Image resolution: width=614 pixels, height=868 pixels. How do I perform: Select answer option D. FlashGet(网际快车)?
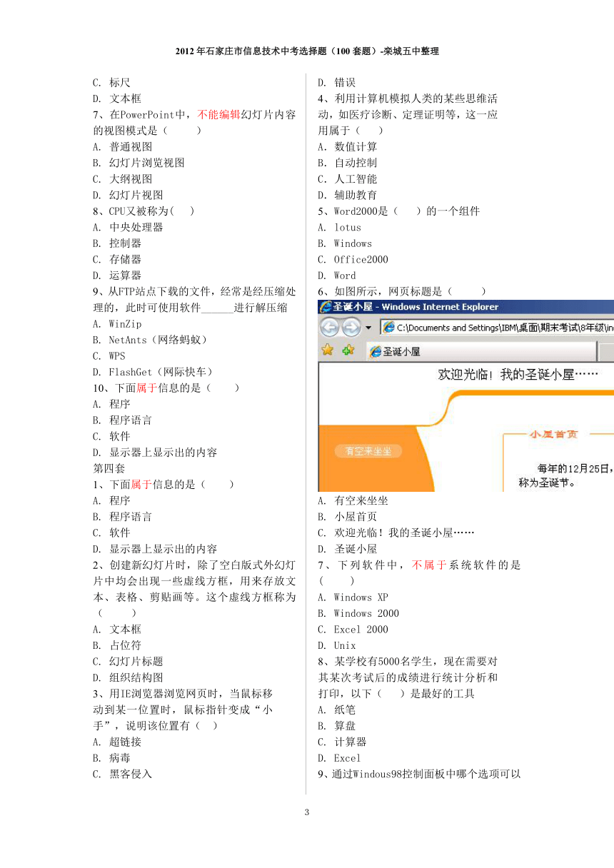(x=152, y=372)
